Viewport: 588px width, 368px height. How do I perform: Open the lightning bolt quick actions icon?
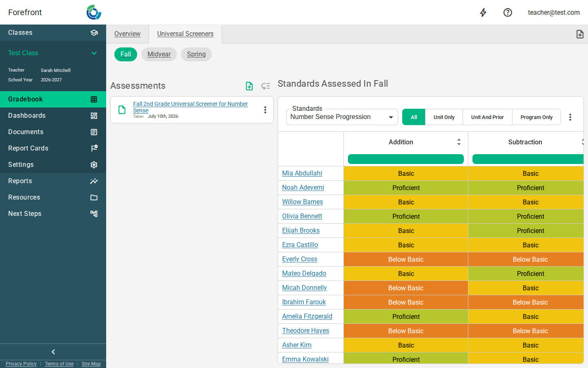click(x=483, y=13)
